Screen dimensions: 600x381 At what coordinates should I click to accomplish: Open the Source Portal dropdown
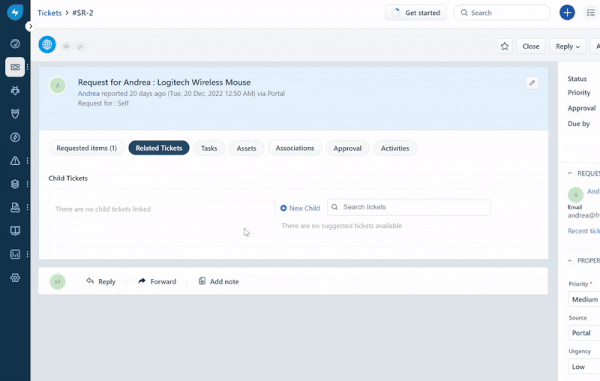point(584,333)
